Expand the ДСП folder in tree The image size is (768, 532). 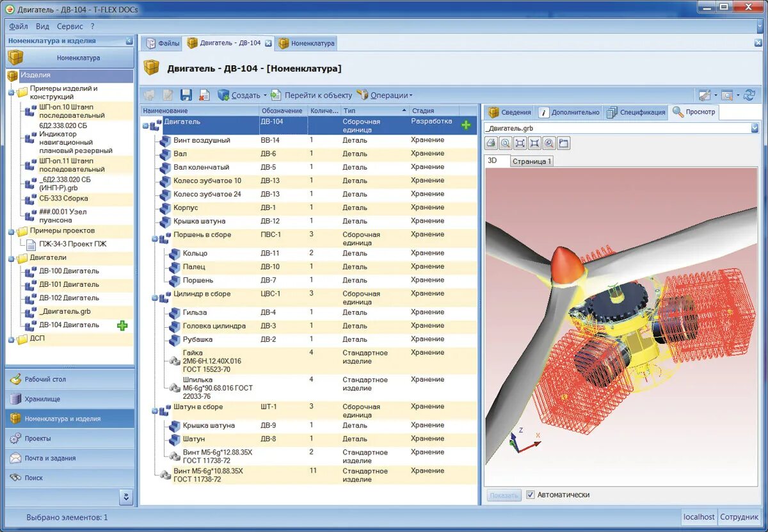pyautogui.click(x=11, y=339)
